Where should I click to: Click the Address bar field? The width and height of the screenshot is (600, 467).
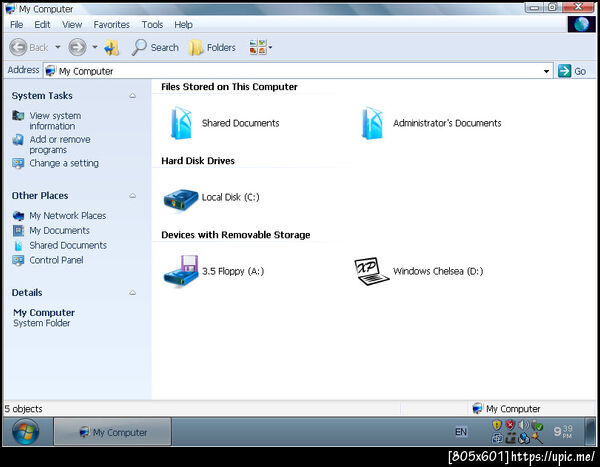click(x=298, y=71)
